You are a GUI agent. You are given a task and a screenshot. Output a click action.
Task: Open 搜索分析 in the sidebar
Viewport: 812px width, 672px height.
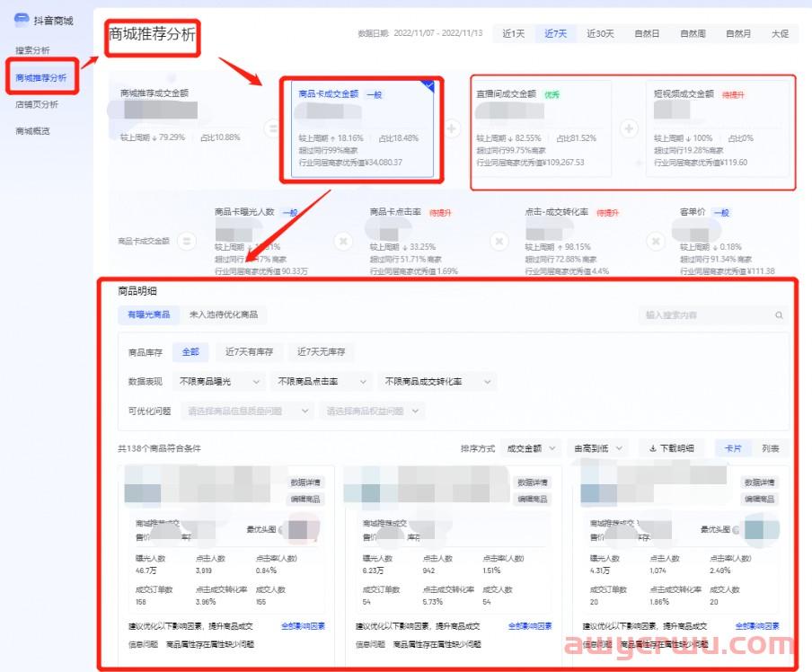tap(32, 50)
